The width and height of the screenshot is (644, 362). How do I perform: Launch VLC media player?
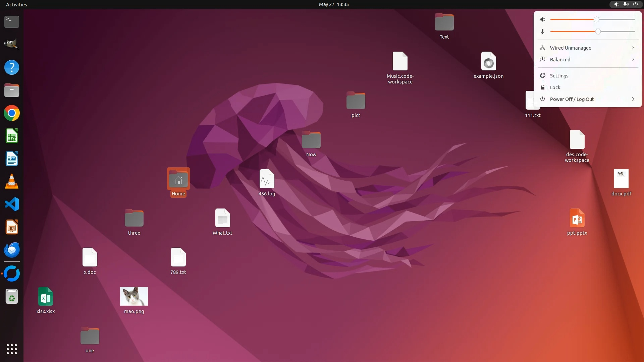pyautogui.click(x=12, y=182)
